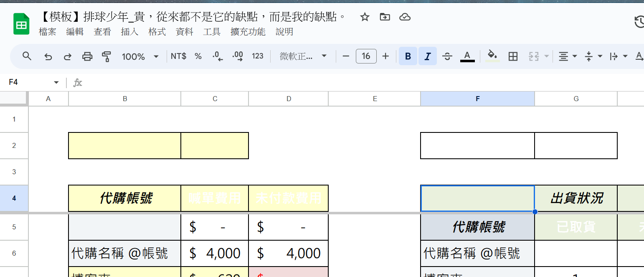The height and width of the screenshot is (277, 644).
Task: Expand the merge cells options arrow
Action: 547,56
